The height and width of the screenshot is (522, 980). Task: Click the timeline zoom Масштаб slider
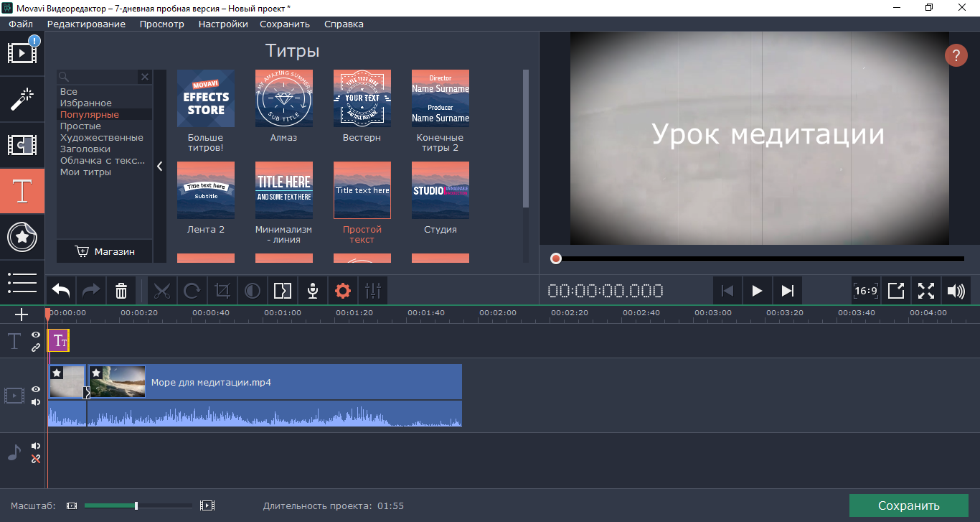click(136, 505)
